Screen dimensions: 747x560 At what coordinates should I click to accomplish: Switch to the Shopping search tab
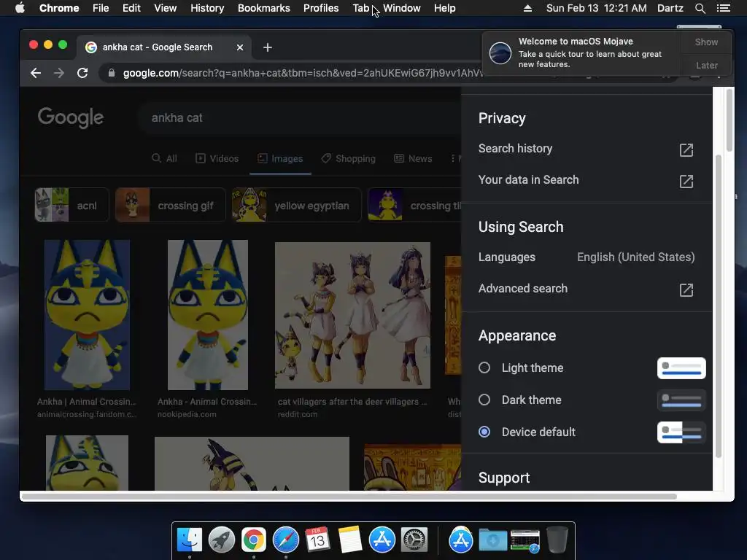tap(348, 158)
